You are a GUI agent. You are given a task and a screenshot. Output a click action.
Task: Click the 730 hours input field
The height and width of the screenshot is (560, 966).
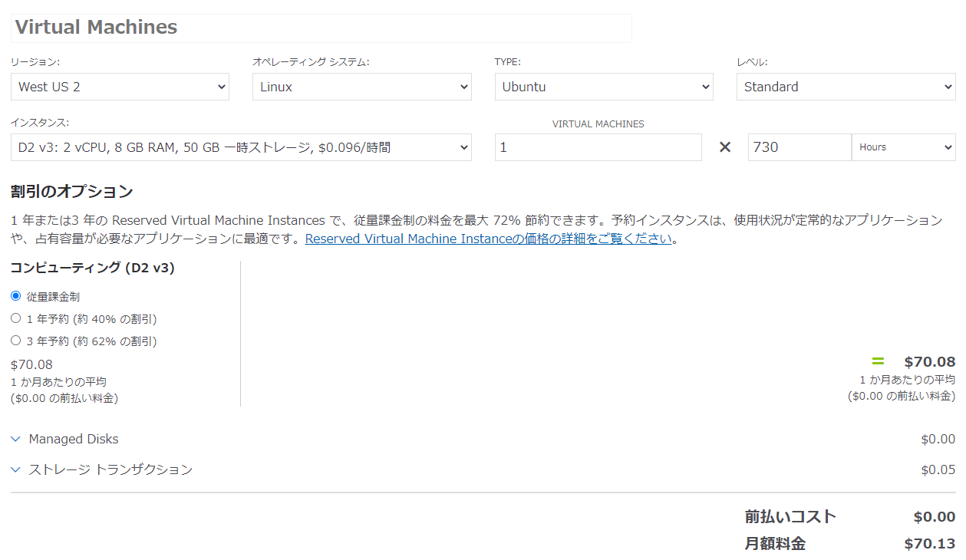pos(799,147)
